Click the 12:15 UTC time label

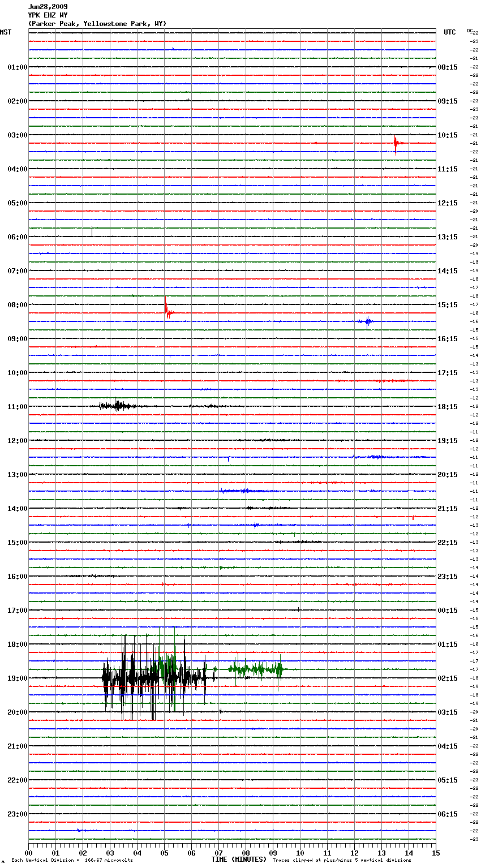coord(448,203)
